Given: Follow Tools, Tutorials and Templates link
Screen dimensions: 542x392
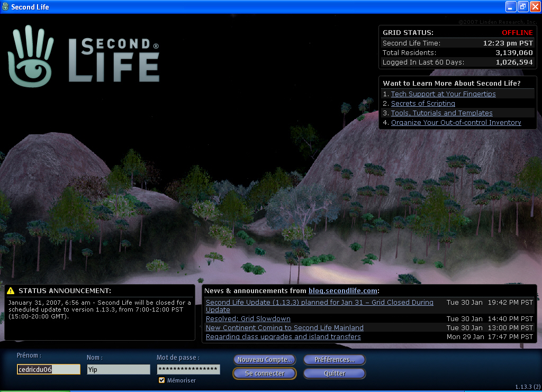Looking at the screenshot, I should coord(441,113).
